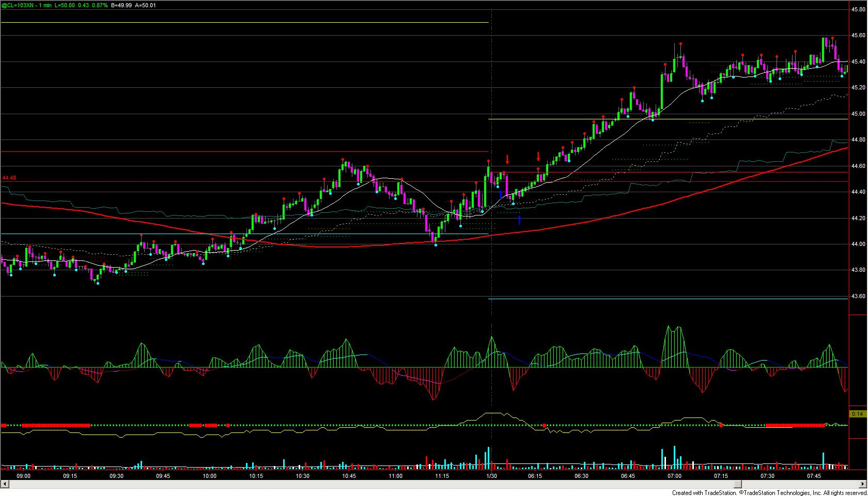
Task: Click the 43.80 price axis label
Action: point(858,270)
